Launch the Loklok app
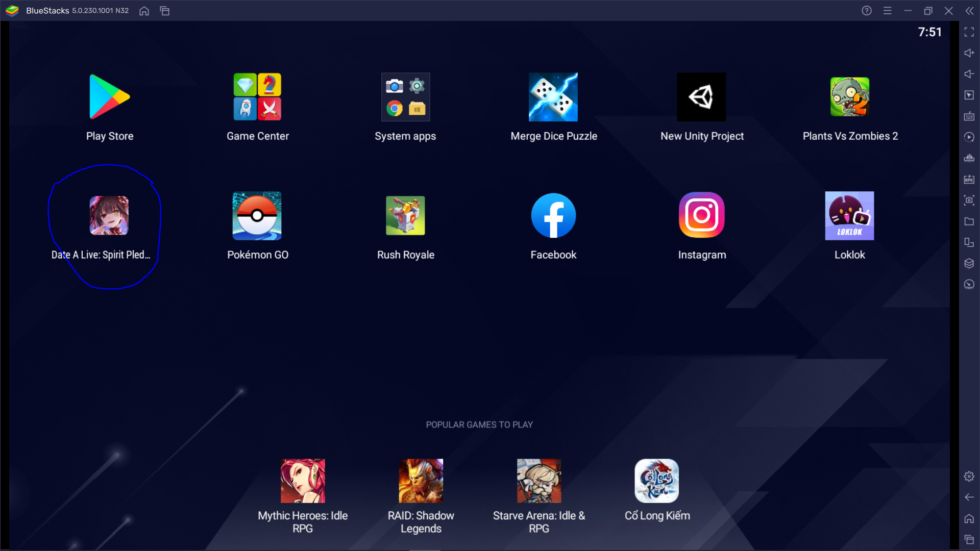The width and height of the screenshot is (980, 551). pyautogui.click(x=849, y=216)
